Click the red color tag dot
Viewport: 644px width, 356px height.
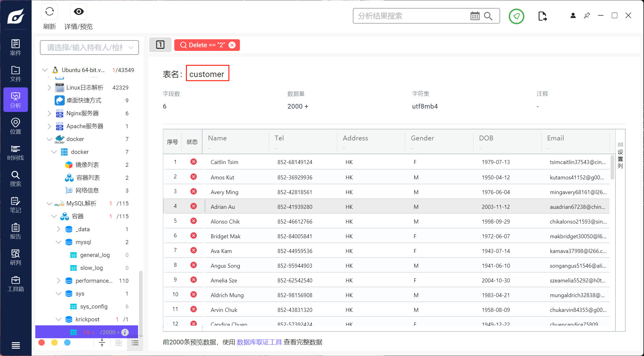click(42, 343)
